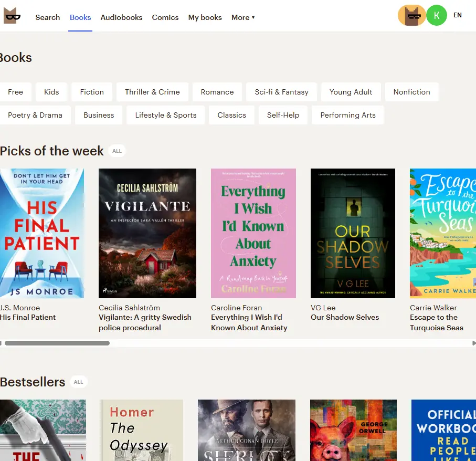Open Vigilante book cover
Viewport: 476px width, 461px height.
click(147, 233)
